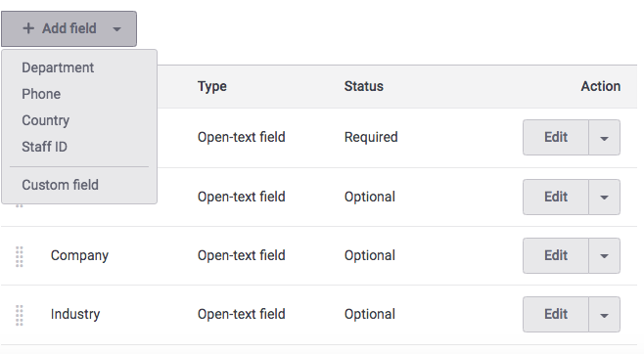Screen dimensions: 644x354
Task: Grab the drag handle beside Company
Action: point(20,257)
